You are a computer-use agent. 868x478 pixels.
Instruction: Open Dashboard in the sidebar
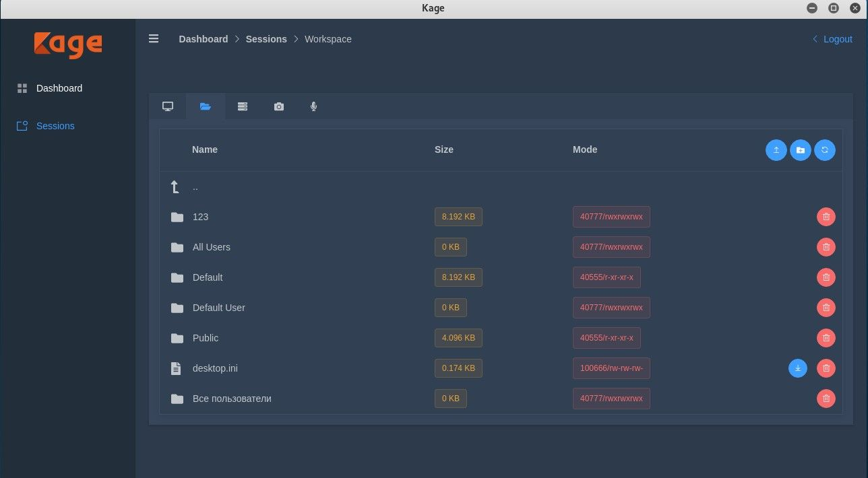[59, 88]
